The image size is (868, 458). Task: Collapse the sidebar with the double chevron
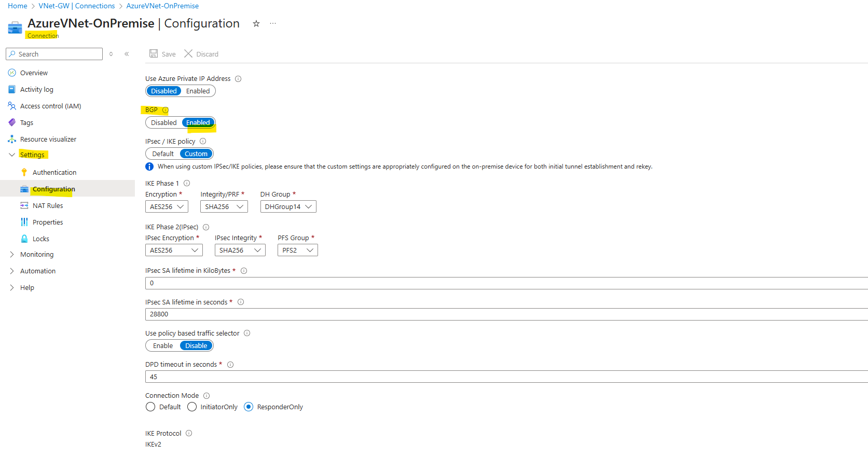[127, 54]
